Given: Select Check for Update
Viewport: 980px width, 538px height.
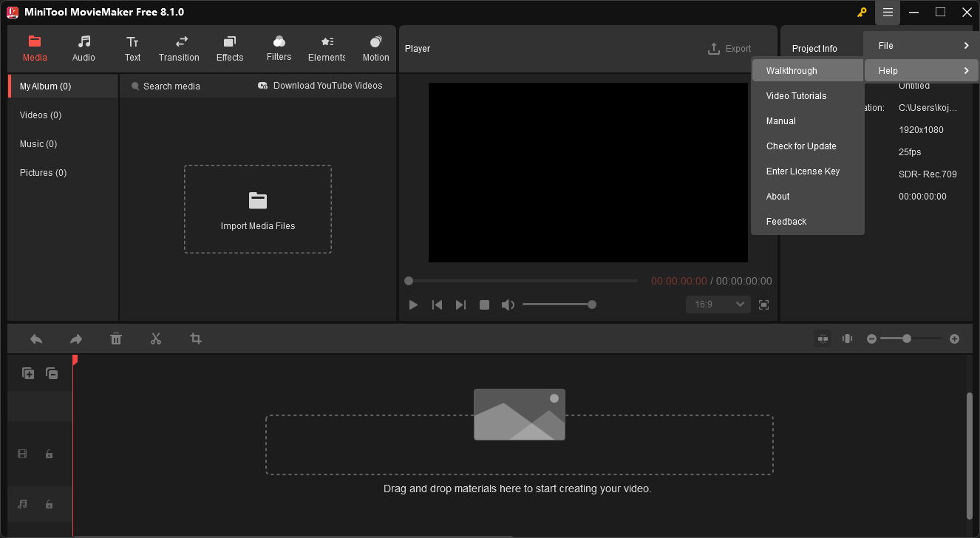Looking at the screenshot, I should [808, 146].
